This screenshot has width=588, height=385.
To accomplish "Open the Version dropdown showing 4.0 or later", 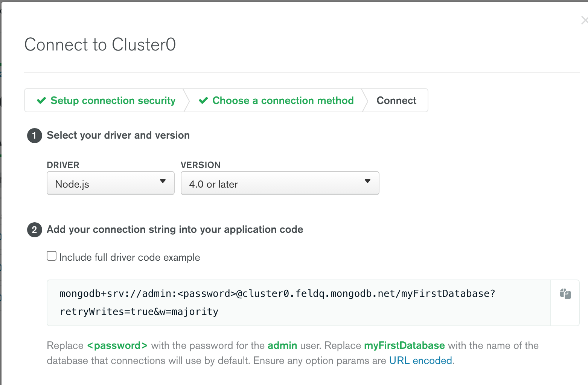I will [280, 183].
